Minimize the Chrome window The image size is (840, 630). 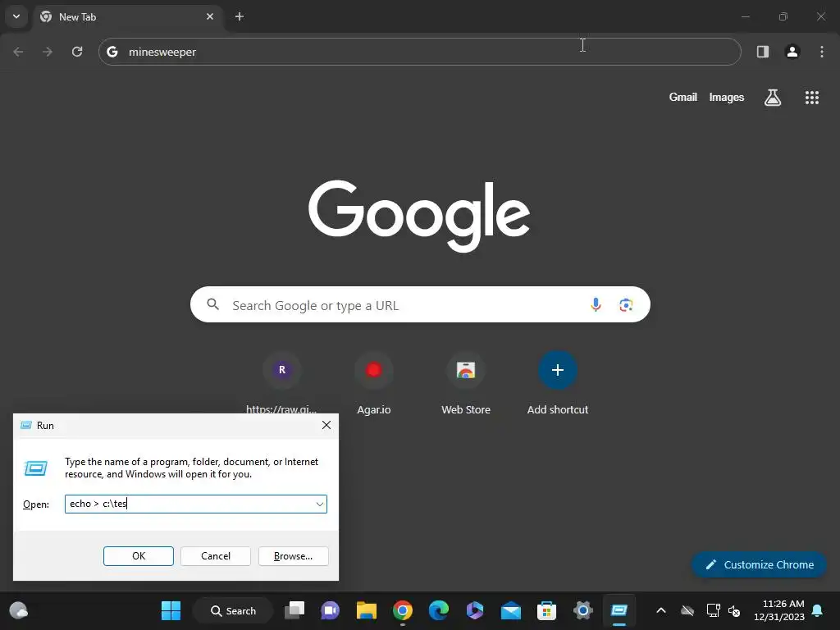[x=745, y=16]
